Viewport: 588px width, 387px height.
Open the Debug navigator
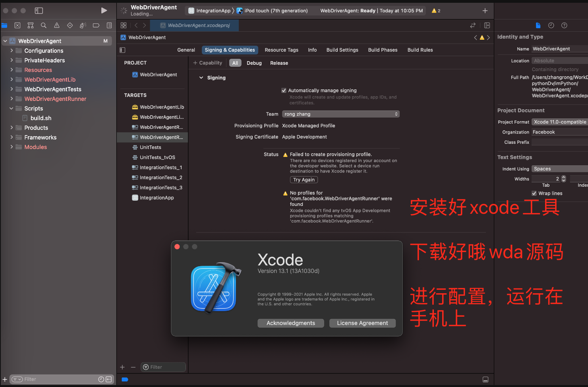[83, 25]
